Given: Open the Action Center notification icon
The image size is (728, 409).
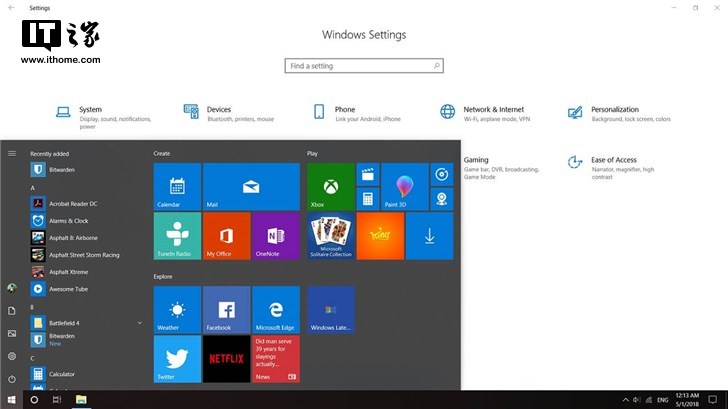Looking at the screenshot, I should (x=712, y=400).
